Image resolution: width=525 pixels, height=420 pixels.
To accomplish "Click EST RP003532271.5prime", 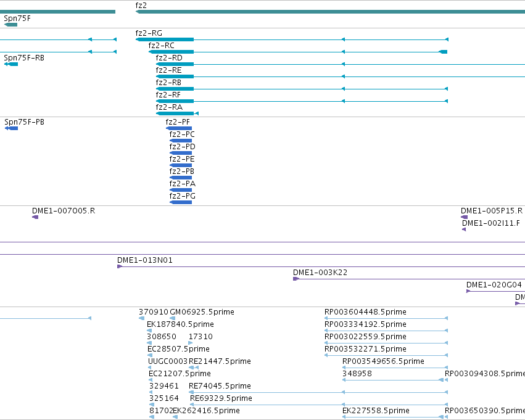I will 386,355.
